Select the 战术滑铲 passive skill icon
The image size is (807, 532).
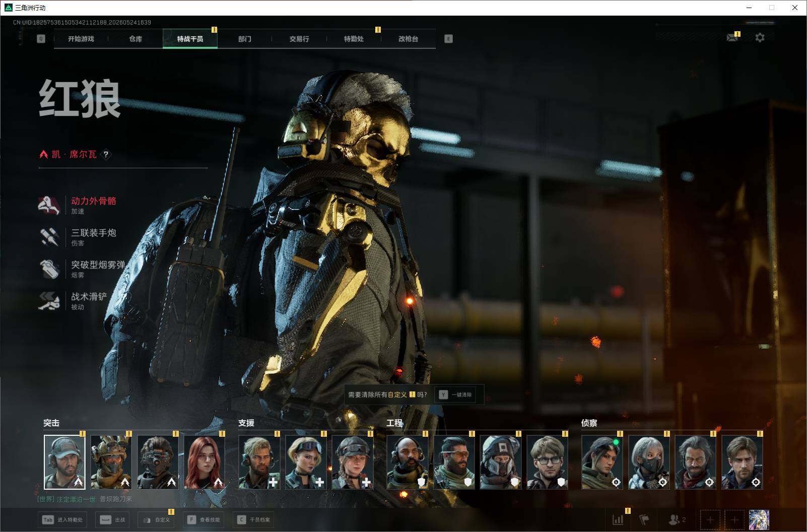pyautogui.click(x=49, y=301)
